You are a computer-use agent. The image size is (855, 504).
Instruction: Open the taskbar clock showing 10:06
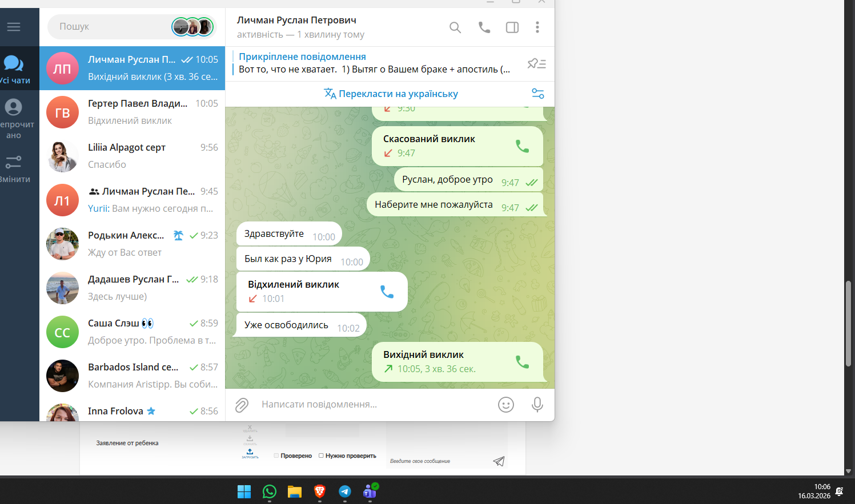(814, 491)
